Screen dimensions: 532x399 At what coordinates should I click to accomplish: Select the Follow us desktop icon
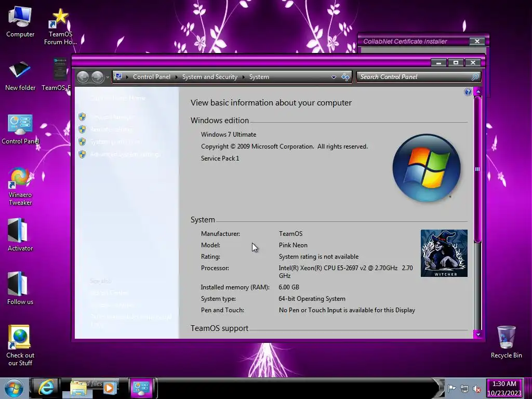coord(20,288)
